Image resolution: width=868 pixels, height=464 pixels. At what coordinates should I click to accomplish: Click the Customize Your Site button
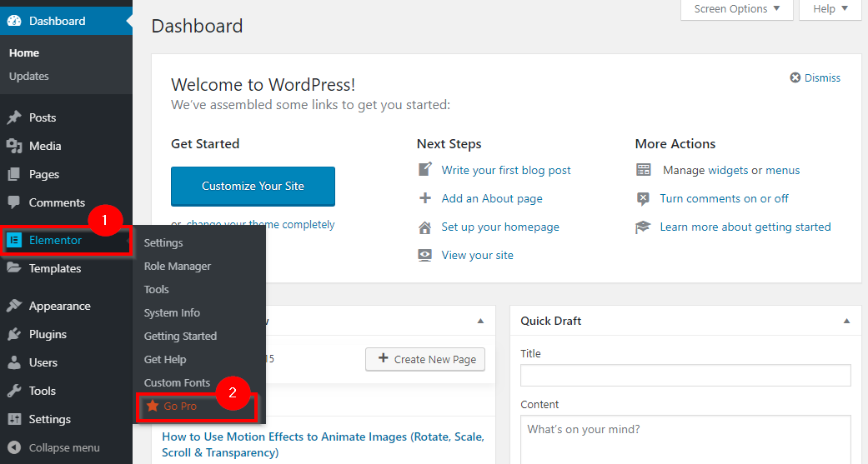tap(253, 187)
